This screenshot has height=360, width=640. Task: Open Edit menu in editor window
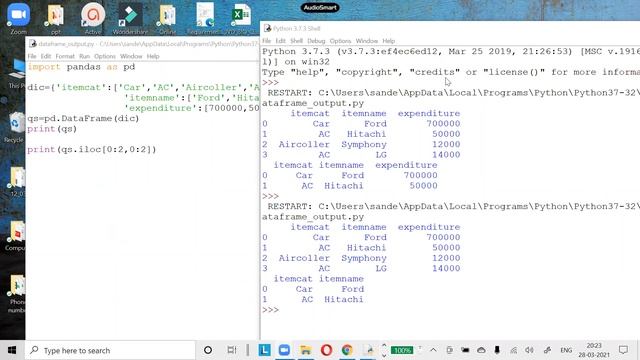pos(46,56)
